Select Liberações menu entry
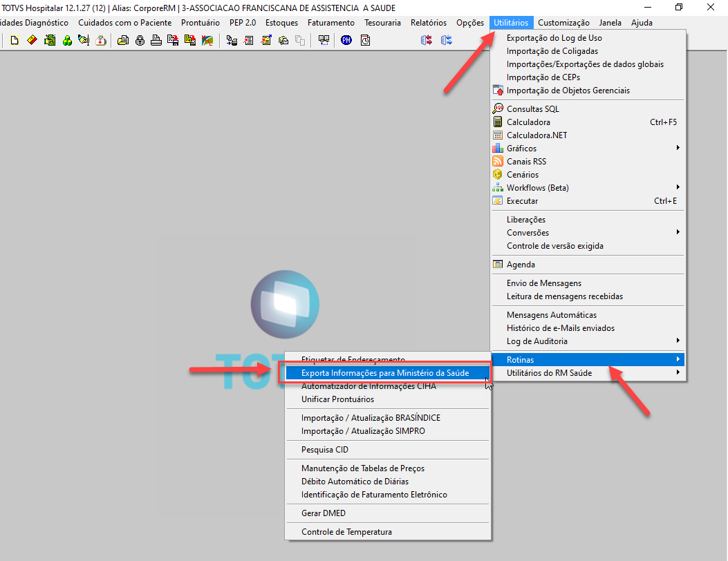Screen dimensions: 728x561 click(x=588, y=220)
